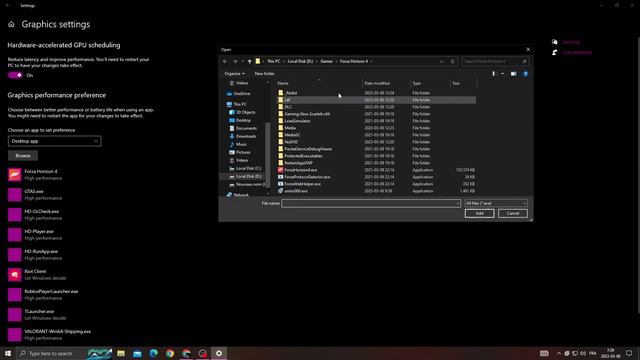Select the LoadSimulator folder
This screenshot has width=640, height=360.
point(376,121)
